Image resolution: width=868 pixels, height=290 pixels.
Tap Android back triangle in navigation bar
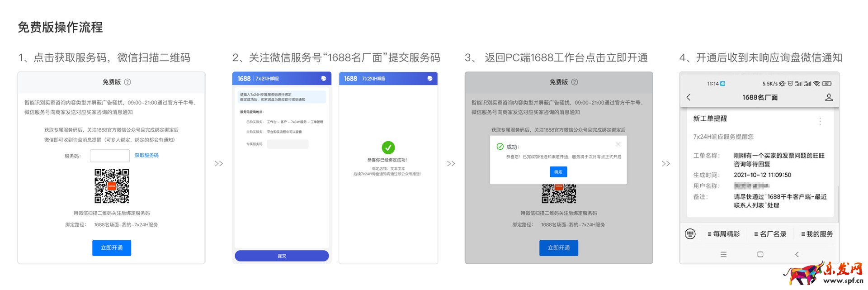tap(797, 255)
